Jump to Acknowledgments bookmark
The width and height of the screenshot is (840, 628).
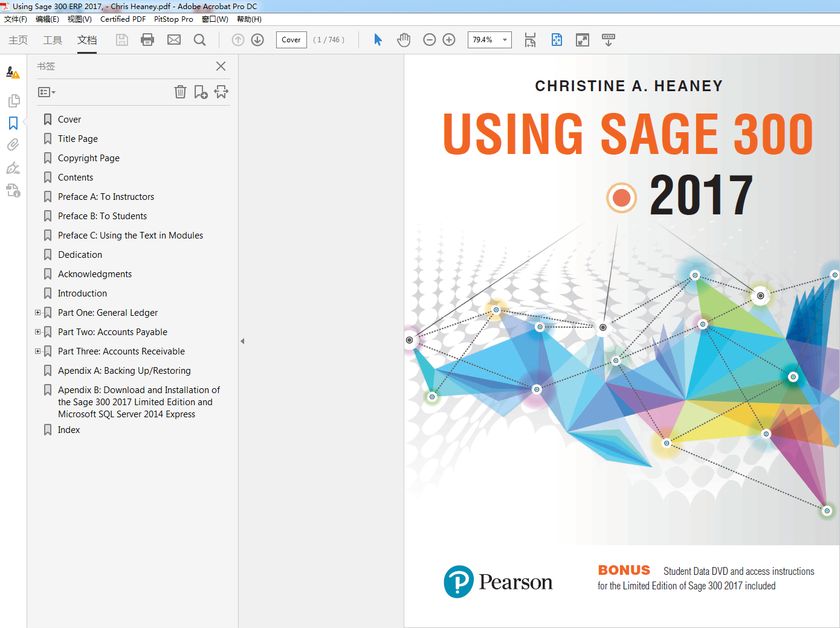pyautogui.click(x=95, y=274)
